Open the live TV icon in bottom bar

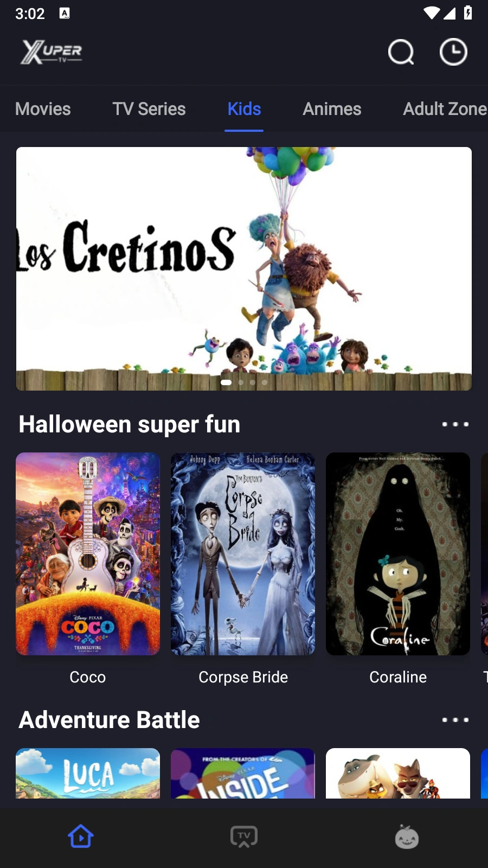coord(244,837)
